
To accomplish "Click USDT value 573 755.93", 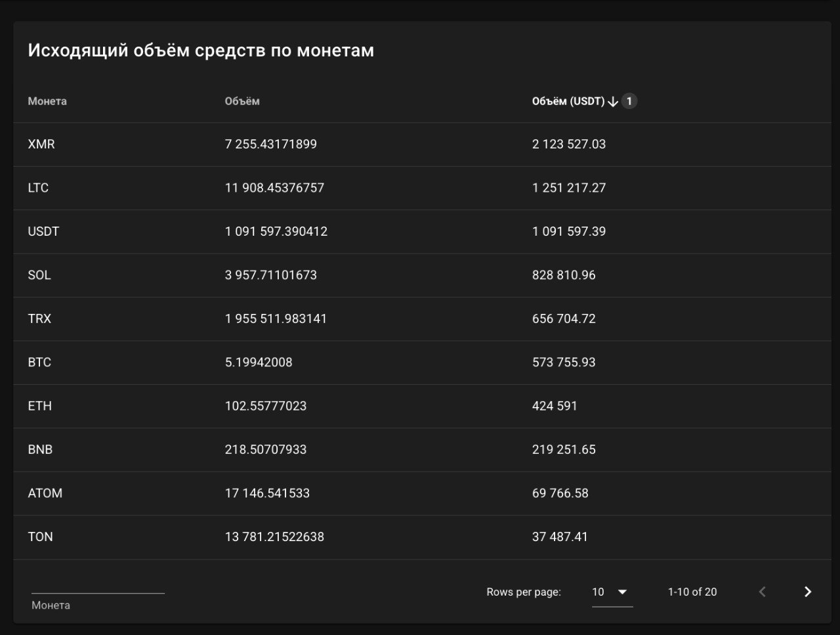I will (564, 362).
